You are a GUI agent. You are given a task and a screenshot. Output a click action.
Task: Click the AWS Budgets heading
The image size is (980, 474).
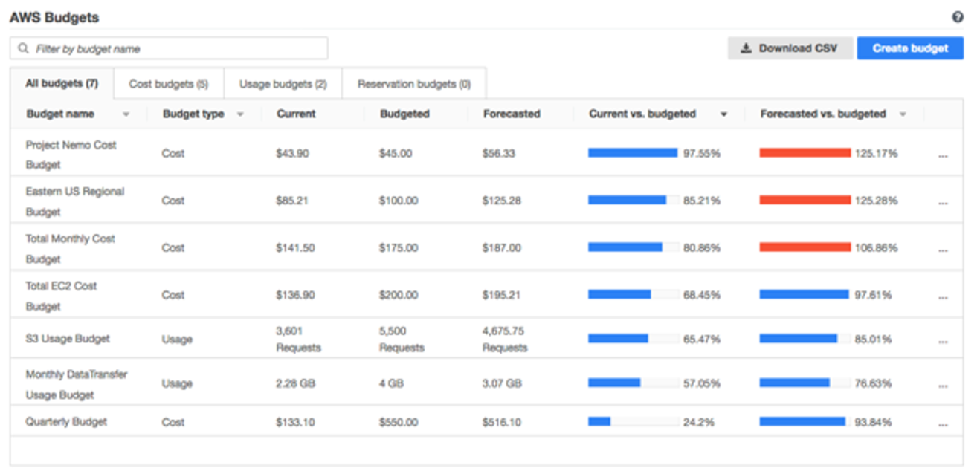click(x=54, y=17)
